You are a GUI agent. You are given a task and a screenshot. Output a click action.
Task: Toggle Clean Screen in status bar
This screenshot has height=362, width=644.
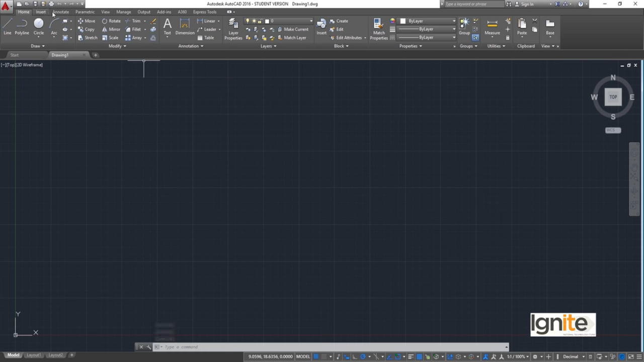coord(631,356)
